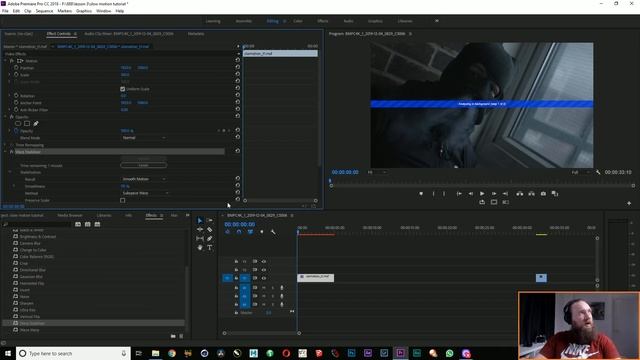Viewport: 640px width, 360px height.
Task: Click Mark In button in Program monitor
Action: 433,194
